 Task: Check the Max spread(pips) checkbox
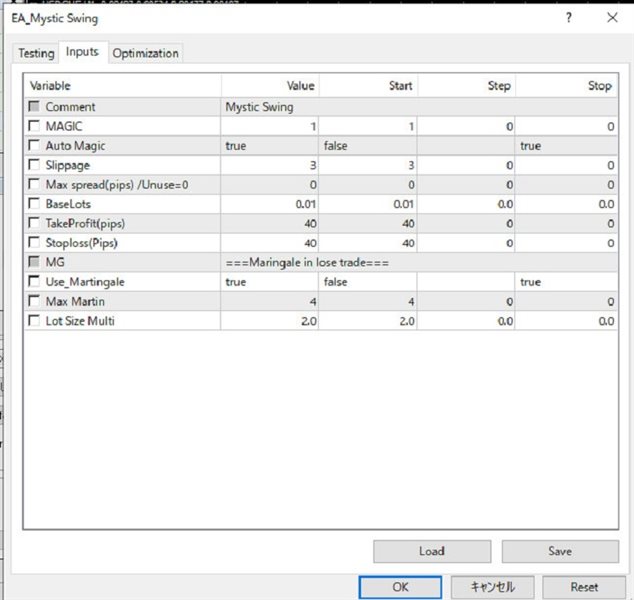(34, 184)
